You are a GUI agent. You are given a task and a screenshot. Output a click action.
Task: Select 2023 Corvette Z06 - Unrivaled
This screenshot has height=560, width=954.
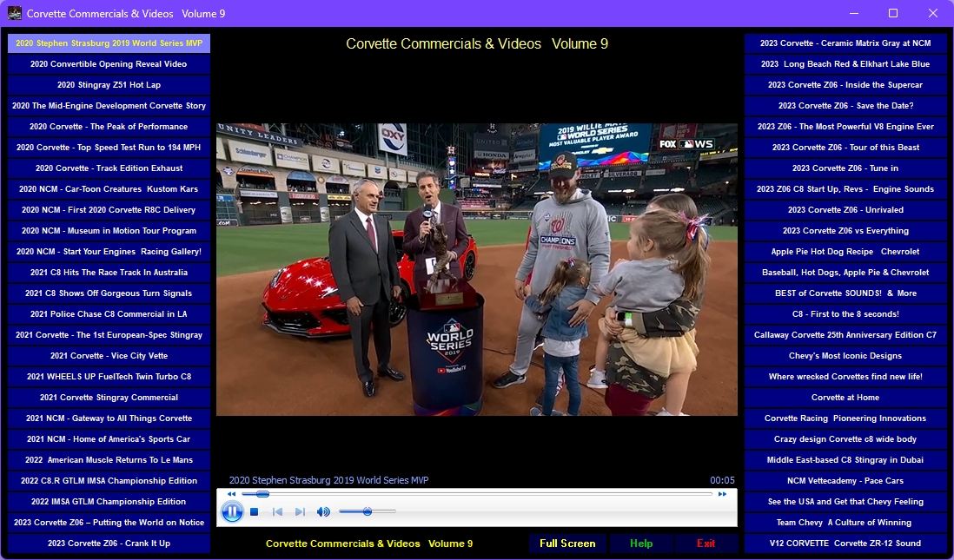click(x=845, y=210)
